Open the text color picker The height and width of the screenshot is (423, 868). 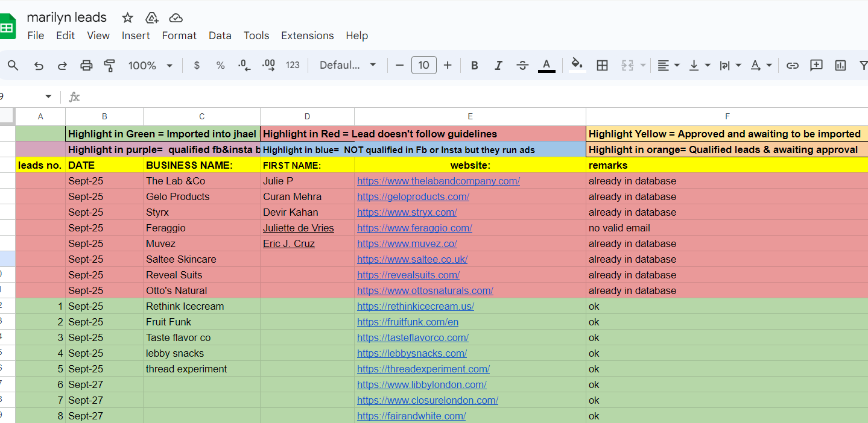click(x=546, y=65)
